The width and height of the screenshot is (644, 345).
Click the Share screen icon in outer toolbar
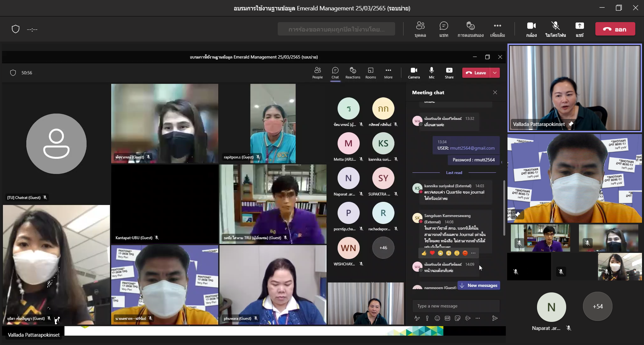579,29
